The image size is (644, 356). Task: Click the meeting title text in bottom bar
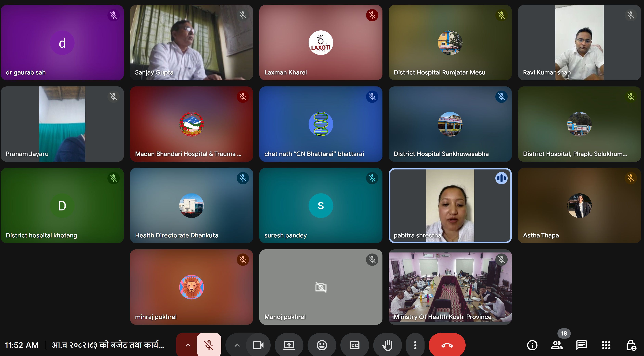pos(108,345)
